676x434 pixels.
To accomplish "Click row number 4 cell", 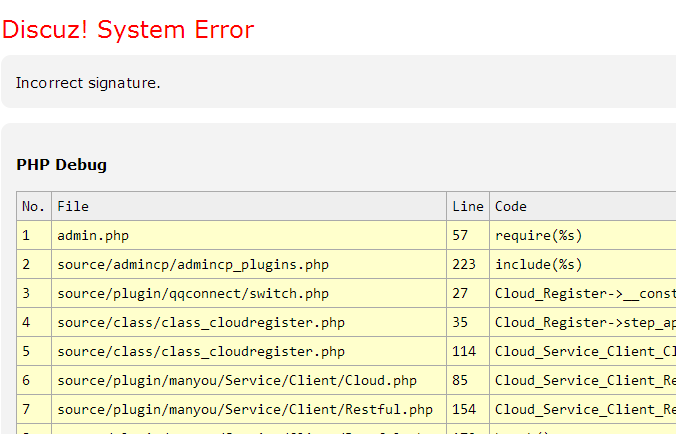I will coord(34,322).
